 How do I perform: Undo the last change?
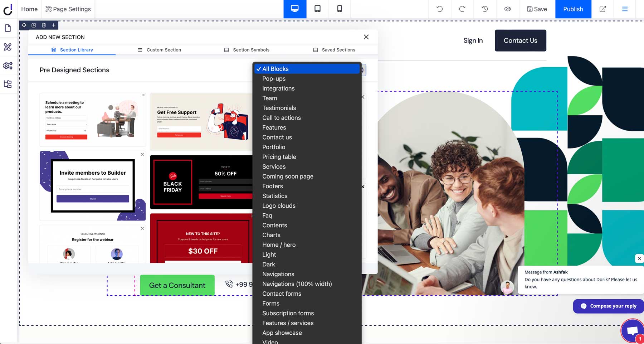tap(439, 9)
